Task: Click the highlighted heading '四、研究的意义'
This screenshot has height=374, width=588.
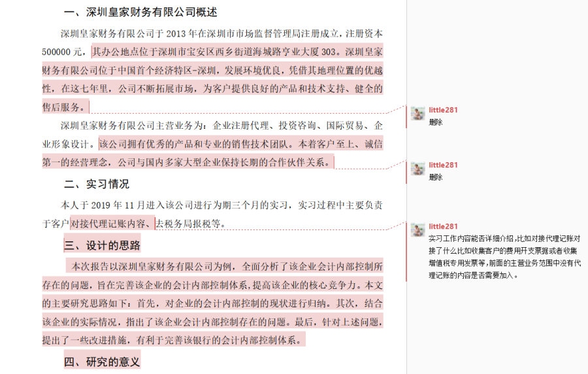Action: click(x=102, y=362)
